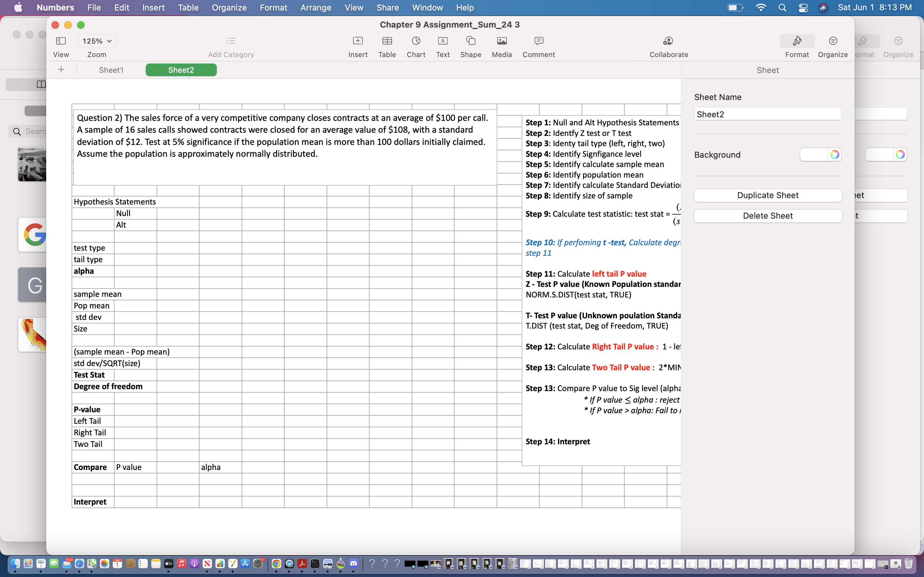Click the Delete Sheet button
Viewport: 924px width, 577px height.
[x=768, y=215]
